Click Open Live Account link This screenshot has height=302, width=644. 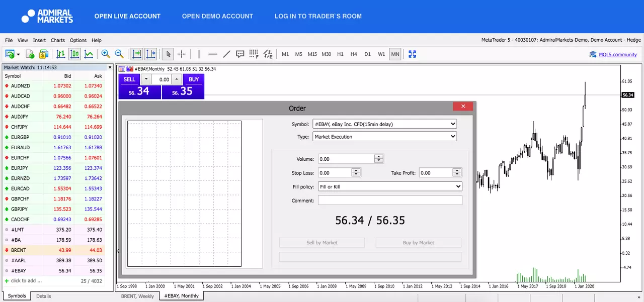tap(127, 16)
